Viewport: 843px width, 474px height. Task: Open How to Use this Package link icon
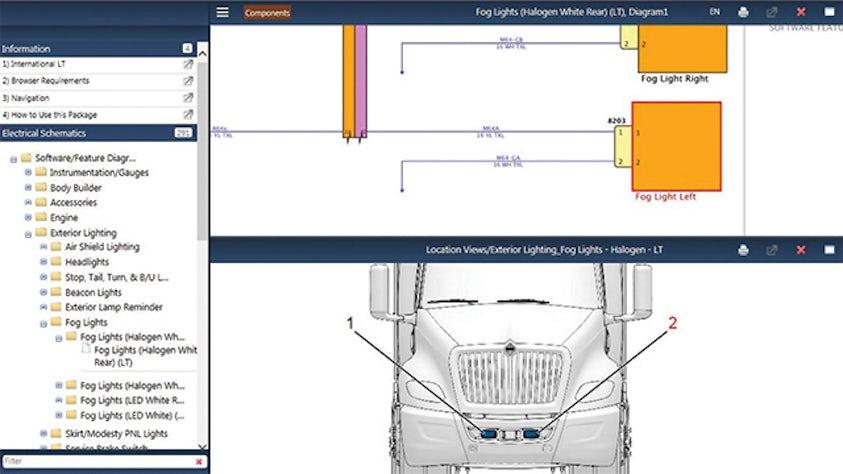(188, 114)
